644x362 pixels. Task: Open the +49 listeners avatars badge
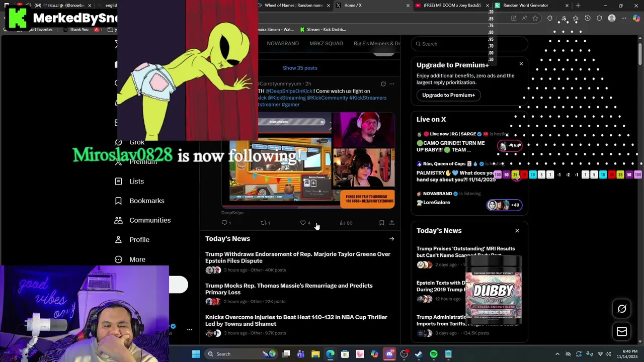504,205
